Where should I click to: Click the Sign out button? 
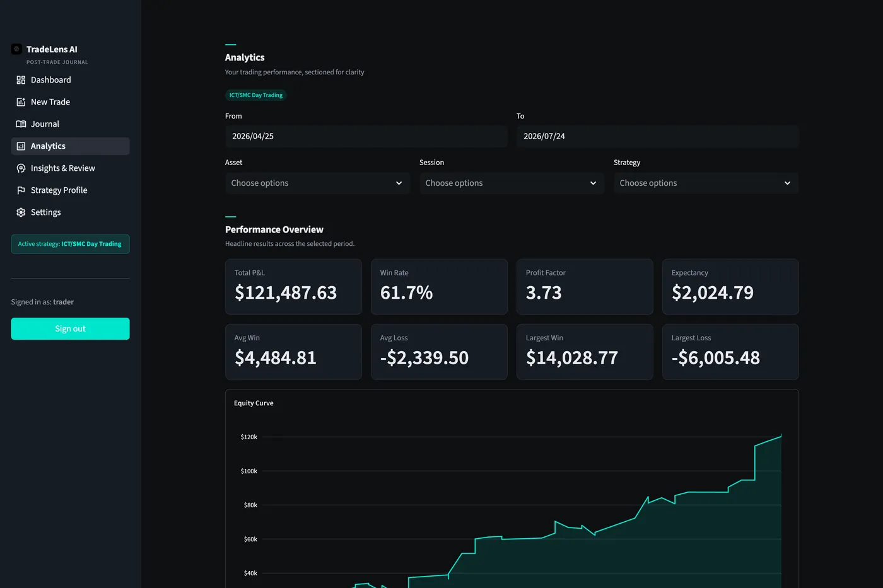pos(70,328)
